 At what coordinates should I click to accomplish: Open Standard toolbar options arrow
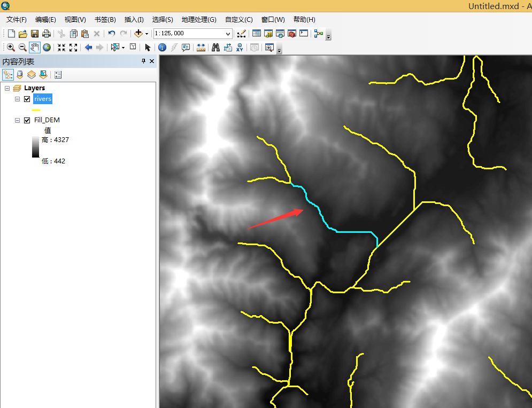328,35
